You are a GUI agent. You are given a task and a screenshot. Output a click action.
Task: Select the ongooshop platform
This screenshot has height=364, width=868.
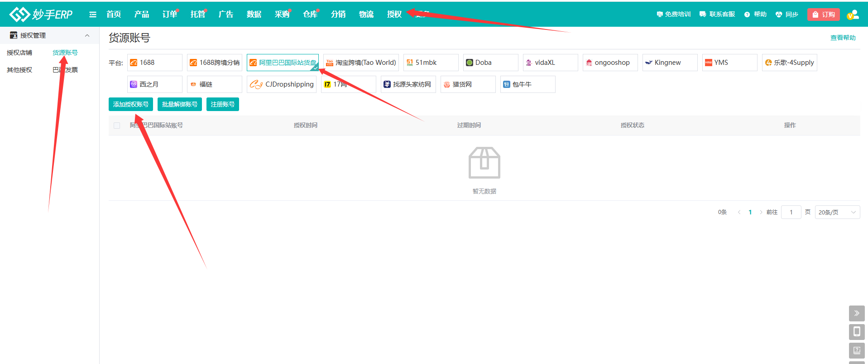pos(610,63)
